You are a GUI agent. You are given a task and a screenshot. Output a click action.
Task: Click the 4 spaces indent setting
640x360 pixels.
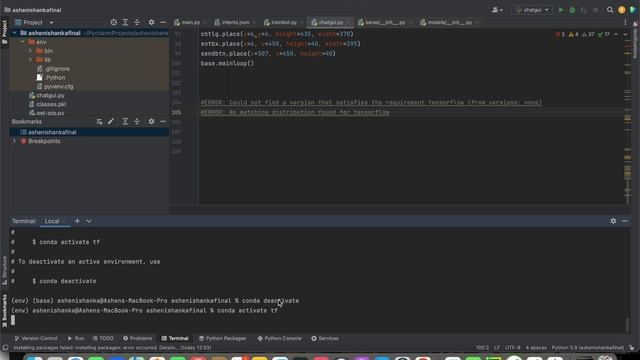coord(536,348)
